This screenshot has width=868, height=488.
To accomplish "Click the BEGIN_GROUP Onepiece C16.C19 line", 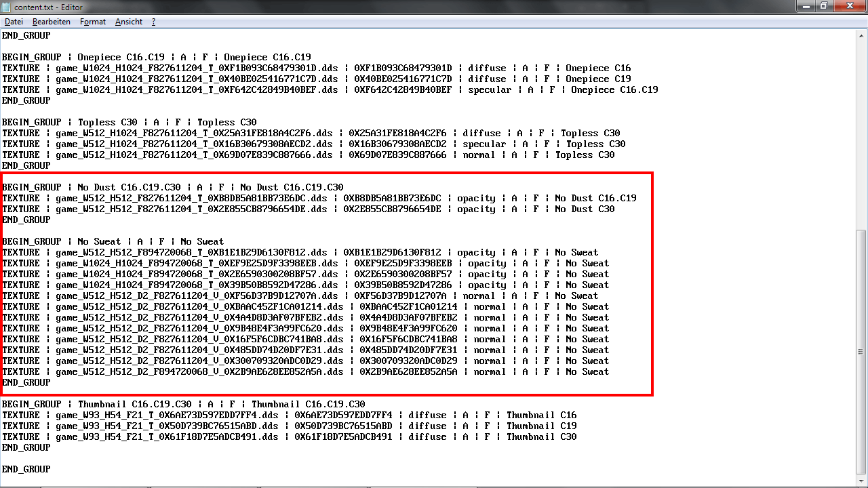I will [x=156, y=57].
